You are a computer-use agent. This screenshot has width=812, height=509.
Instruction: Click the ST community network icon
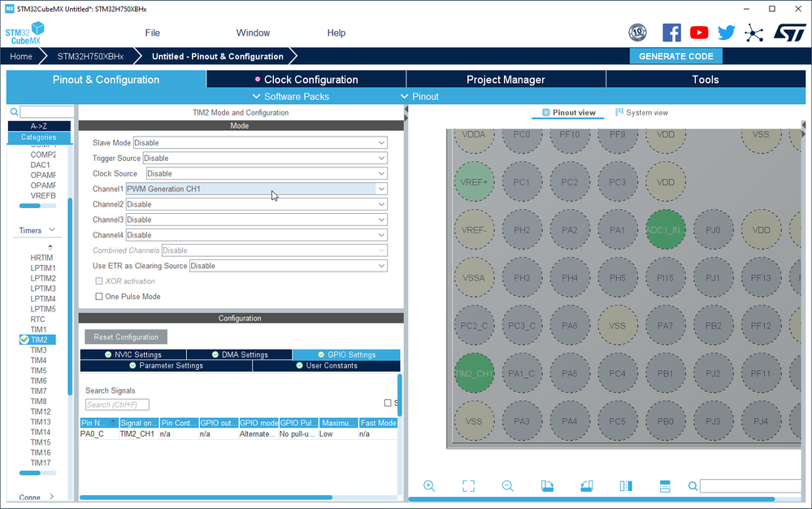click(754, 33)
